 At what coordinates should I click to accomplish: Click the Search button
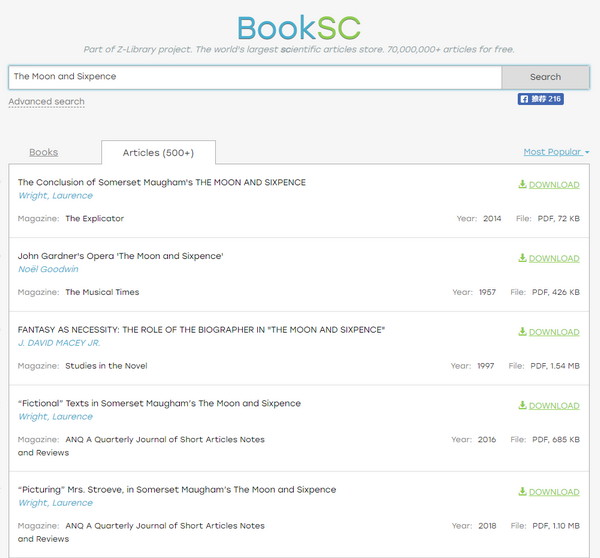[x=545, y=77]
